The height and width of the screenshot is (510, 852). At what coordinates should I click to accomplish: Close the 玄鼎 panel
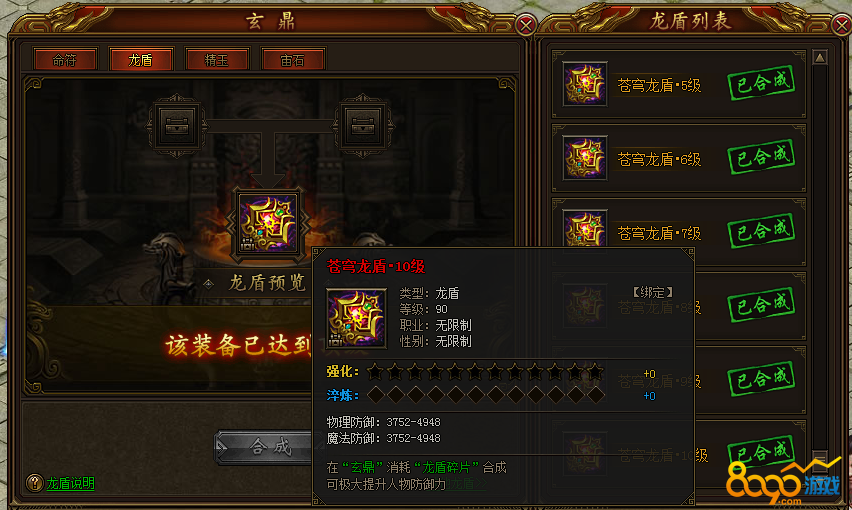pyautogui.click(x=525, y=25)
